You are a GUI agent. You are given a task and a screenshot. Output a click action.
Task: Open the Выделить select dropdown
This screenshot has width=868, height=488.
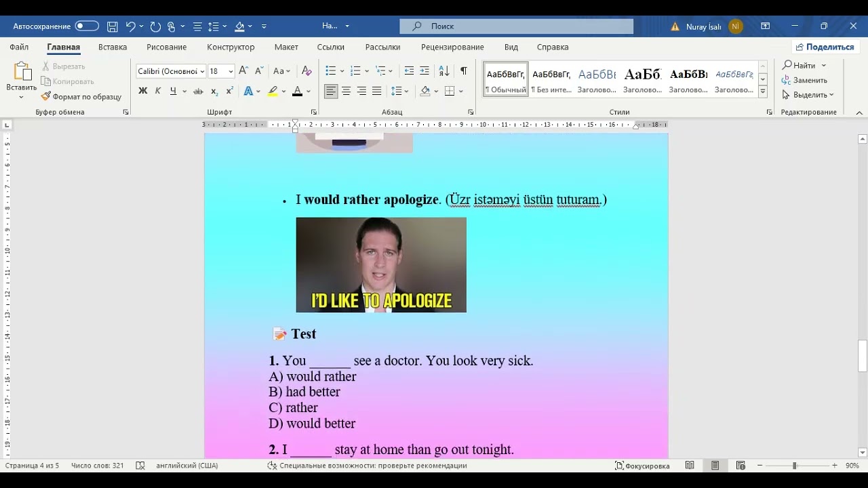[x=808, y=95]
